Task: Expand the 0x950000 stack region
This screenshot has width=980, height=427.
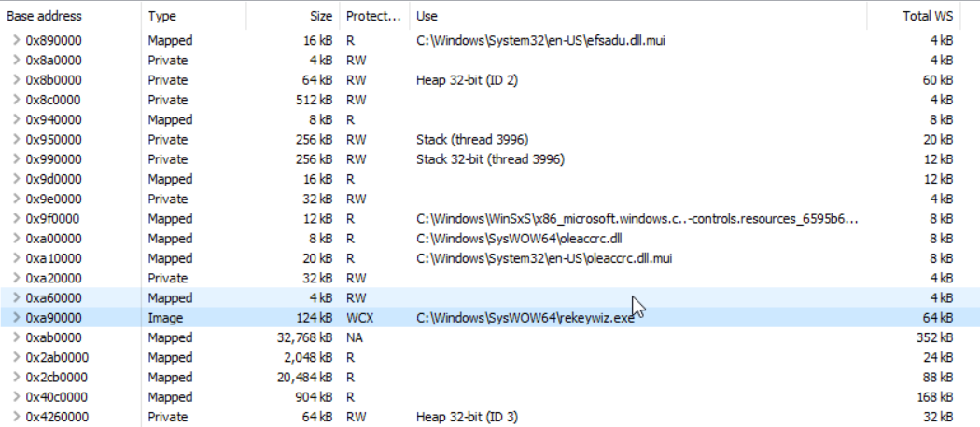Action: click(x=16, y=139)
